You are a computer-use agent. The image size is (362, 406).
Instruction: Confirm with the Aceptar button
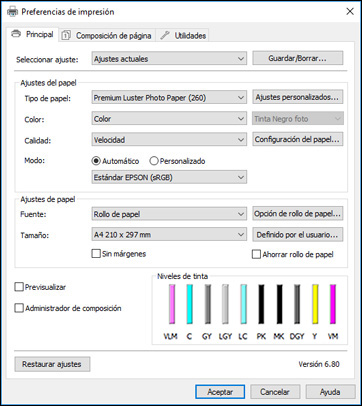(x=220, y=392)
